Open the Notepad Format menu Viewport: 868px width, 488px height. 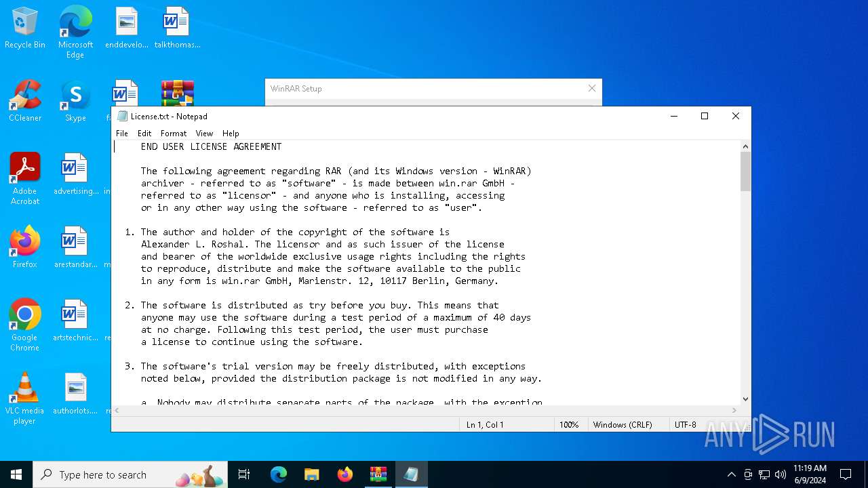tap(174, 134)
